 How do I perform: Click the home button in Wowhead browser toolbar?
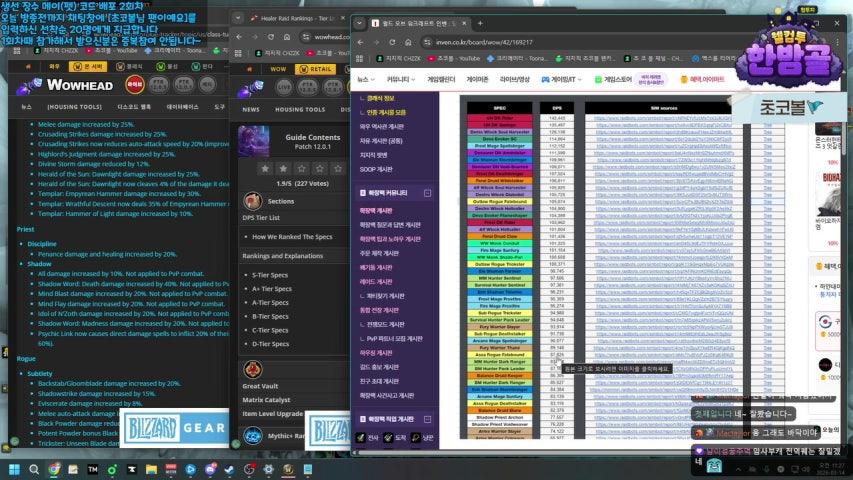(287, 35)
